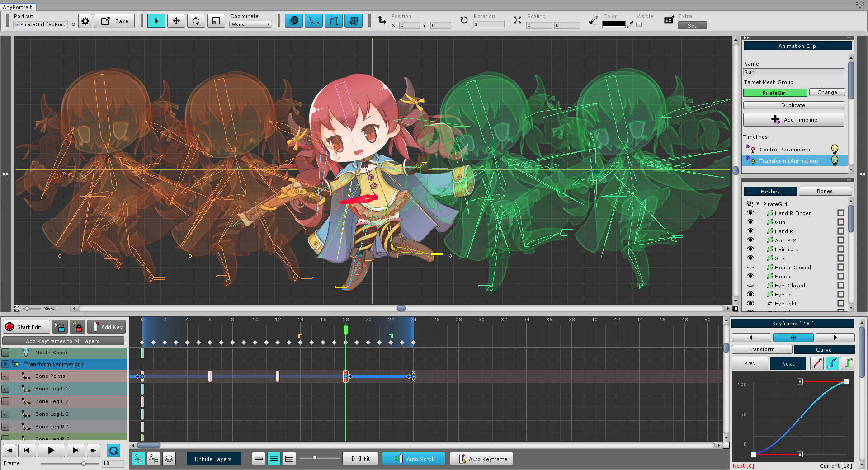Image resolution: width=868 pixels, height=470 pixels.
Task: Expand the Mouth Shape timeline row
Action: 5,352
